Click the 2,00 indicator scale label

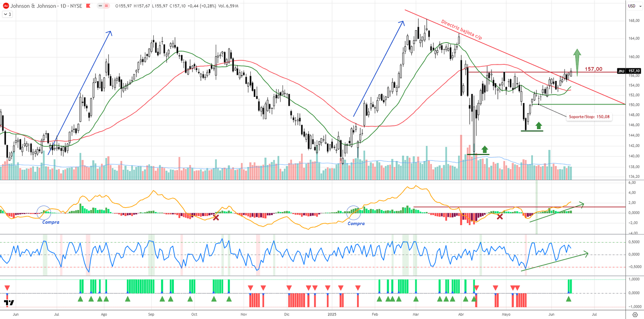click(x=633, y=203)
